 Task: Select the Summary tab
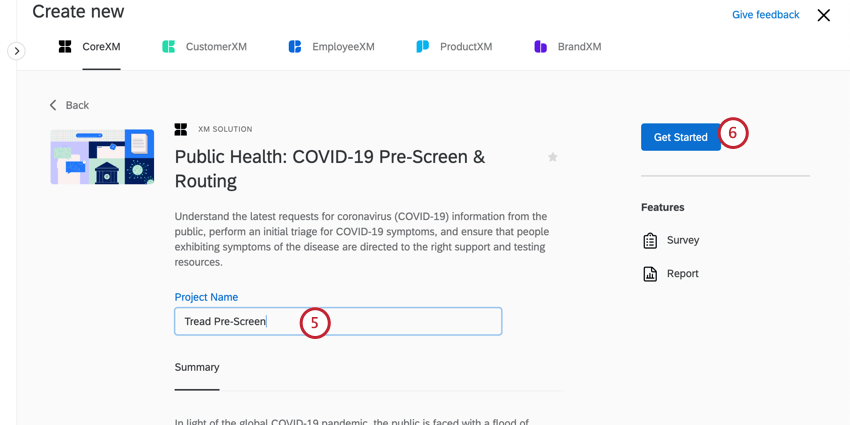pyautogui.click(x=197, y=368)
